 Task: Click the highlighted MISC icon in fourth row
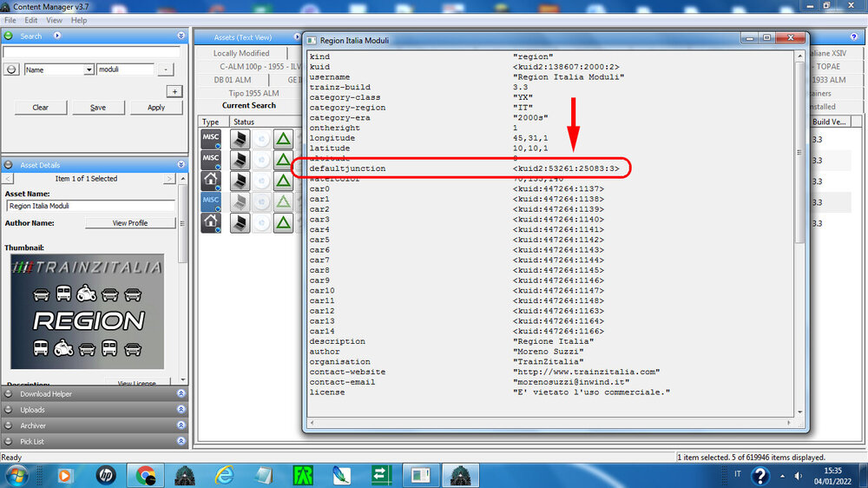[211, 202]
